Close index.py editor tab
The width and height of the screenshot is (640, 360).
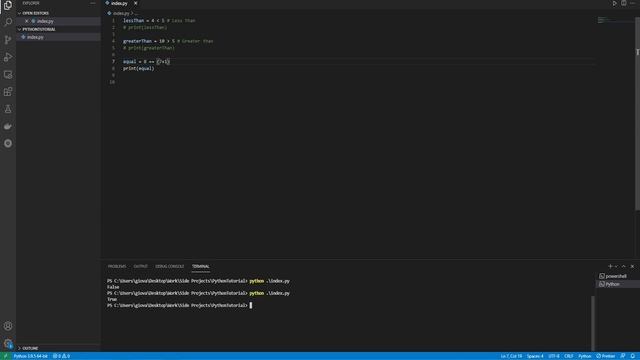pyautogui.click(x=136, y=3)
